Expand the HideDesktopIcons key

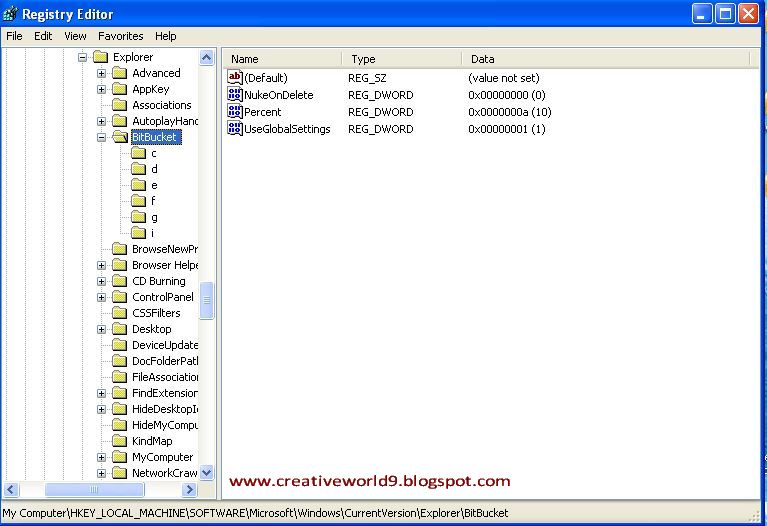(x=101, y=410)
